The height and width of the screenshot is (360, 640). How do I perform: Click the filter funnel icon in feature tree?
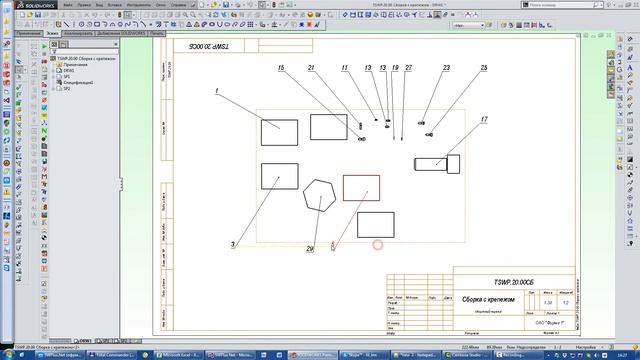[x=53, y=52]
